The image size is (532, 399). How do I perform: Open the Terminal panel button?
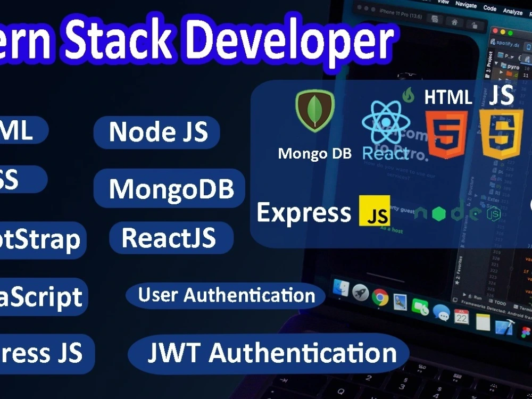point(525,307)
